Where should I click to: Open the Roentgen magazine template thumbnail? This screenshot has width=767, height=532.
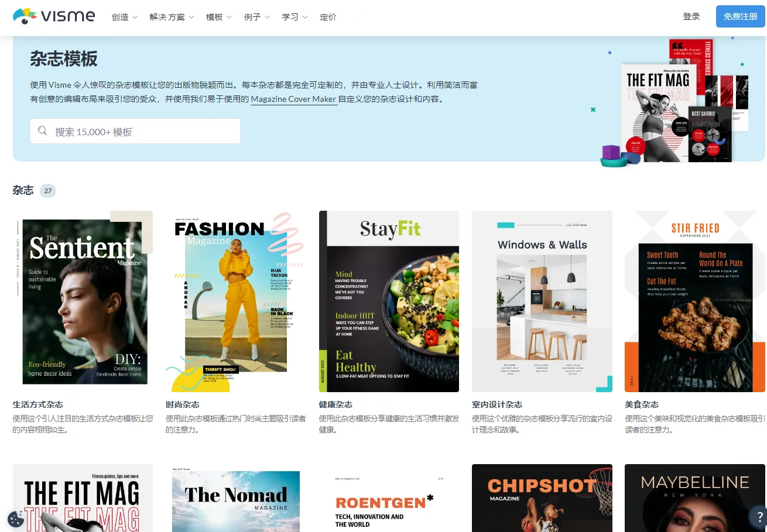[x=389, y=498]
